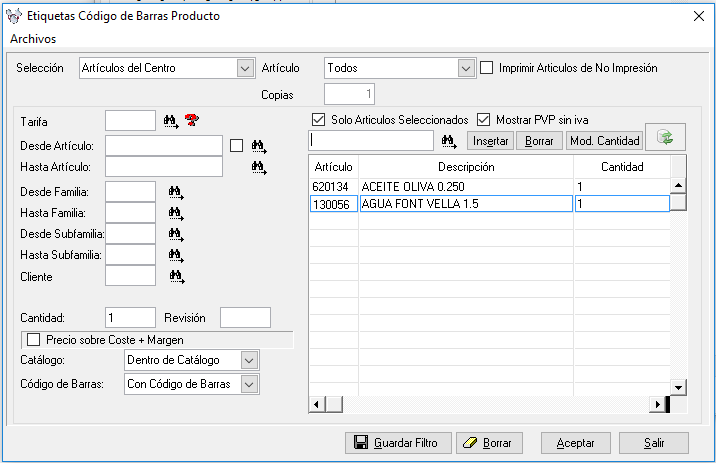This screenshot has height=463, width=716.
Task: Open Desde Familia lookup binoculars
Action: pyautogui.click(x=176, y=192)
